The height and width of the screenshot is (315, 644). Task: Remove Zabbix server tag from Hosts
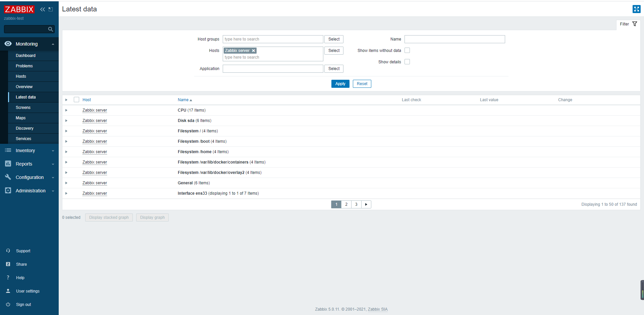pyautogui.click(x=254, y=51)
